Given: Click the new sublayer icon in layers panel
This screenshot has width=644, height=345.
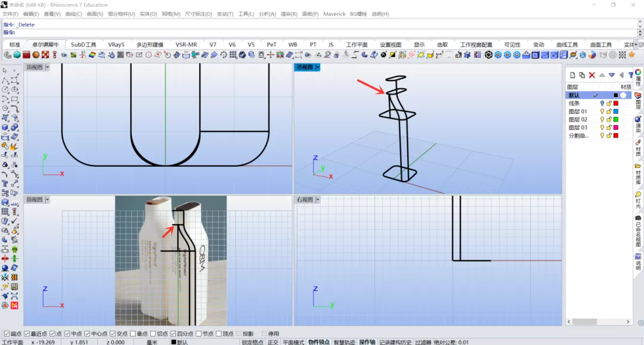Looking at the screenshot, I should pos(582,75).
